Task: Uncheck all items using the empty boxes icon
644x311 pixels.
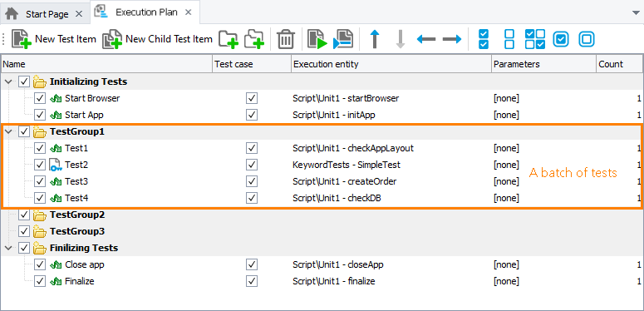Action: click(509, 39)
